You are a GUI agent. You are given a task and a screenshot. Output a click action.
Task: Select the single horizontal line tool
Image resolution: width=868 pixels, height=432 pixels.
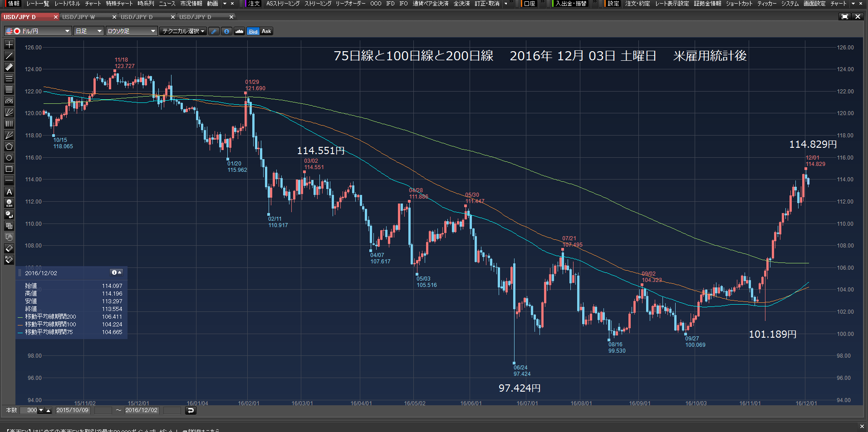[9, 180]
